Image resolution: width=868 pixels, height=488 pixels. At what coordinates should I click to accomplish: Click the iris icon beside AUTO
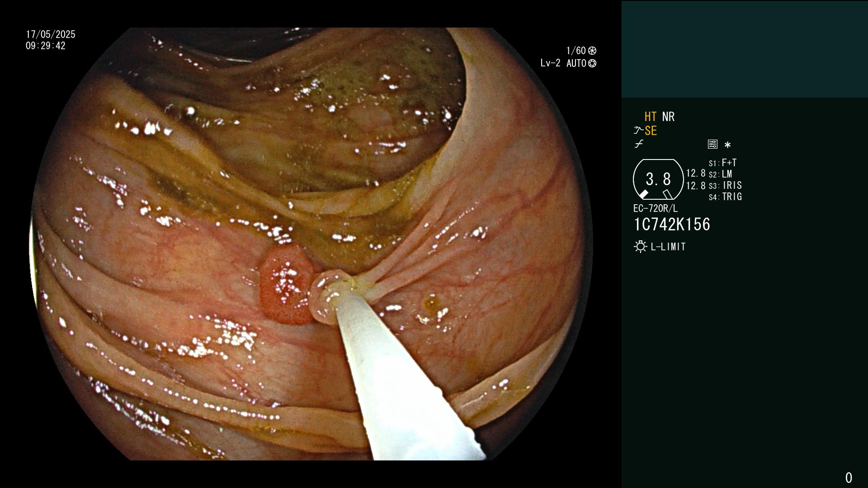(592, 63)
